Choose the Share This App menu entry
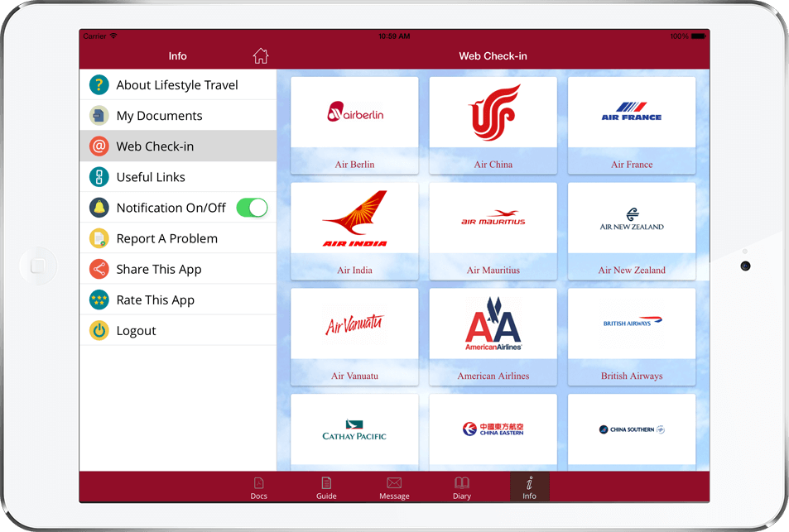Image resolution: width=789 pixels, height=532 pixels. [x=178, y=269]
